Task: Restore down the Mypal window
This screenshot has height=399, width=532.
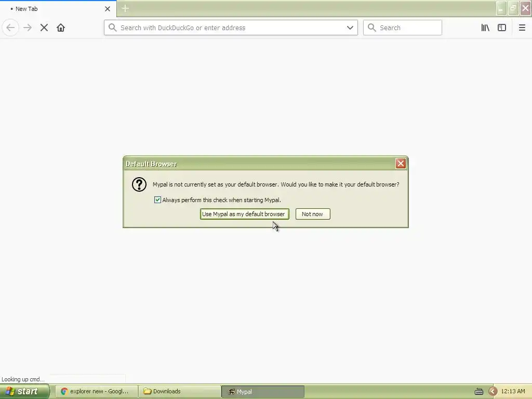Action: tap(513, 8)
